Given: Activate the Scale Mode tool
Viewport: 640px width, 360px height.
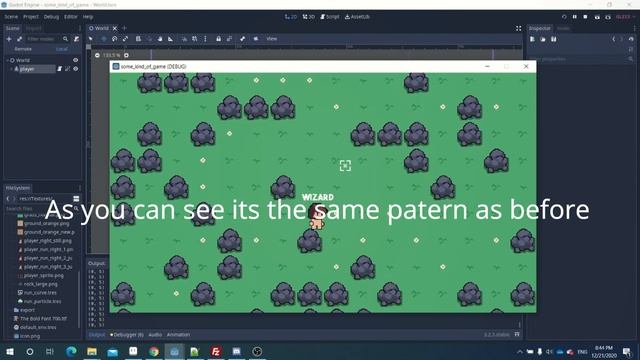Looking at the screenshot, I should (126, 39).
